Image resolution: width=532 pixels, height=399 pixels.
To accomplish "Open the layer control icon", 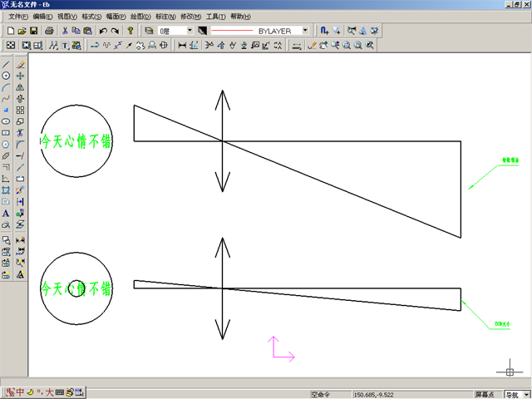I will (x=149, y=31).
